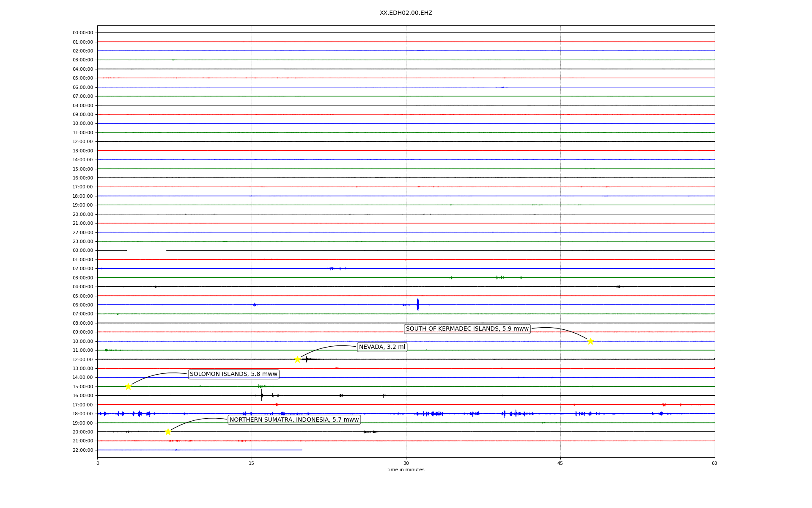This screenshot has width=812, height=508.
Task: Click the SOUTH OF KERMADEC ISLANDS label box
Action: tap(467, 329)
